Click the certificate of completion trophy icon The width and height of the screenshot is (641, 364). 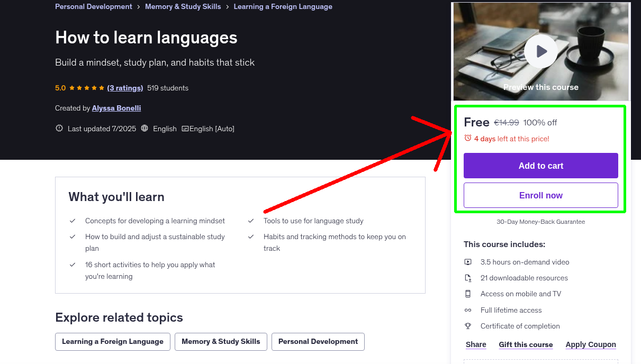click(468, 326)
